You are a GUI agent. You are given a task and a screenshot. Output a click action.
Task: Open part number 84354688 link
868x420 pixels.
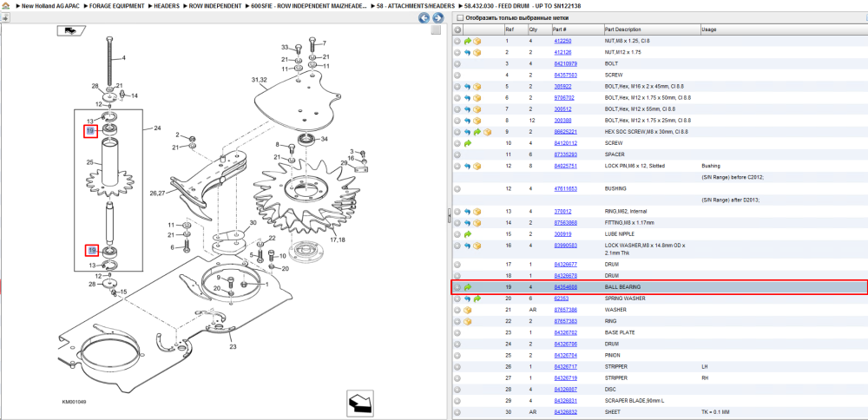(x=566, y=287)
